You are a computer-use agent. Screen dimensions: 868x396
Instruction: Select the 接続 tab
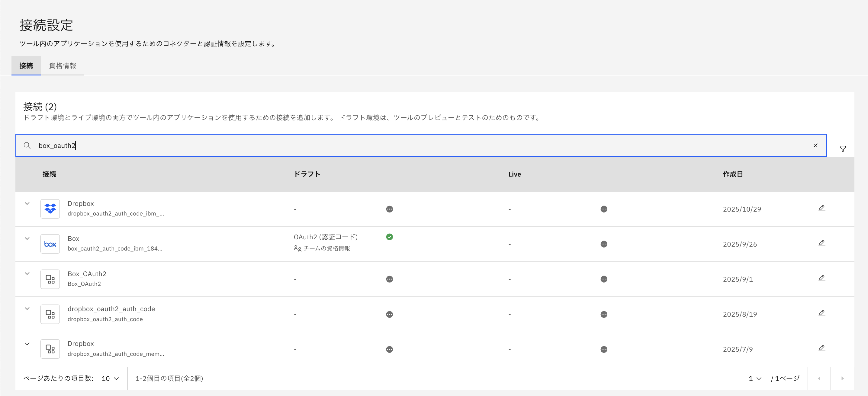(26, 66)
